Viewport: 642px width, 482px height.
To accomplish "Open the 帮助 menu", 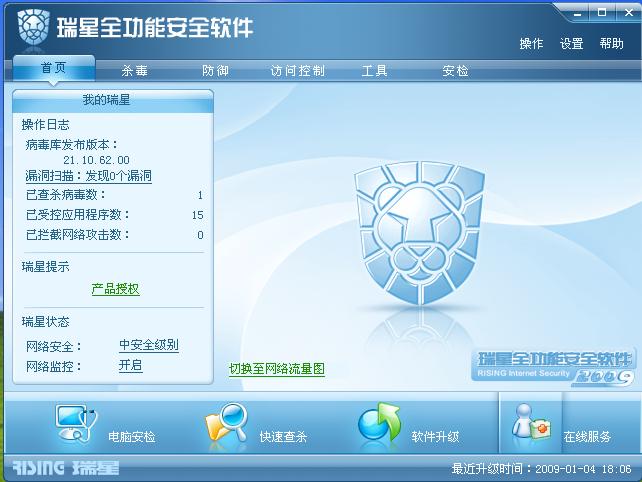I will coord(611,43).
